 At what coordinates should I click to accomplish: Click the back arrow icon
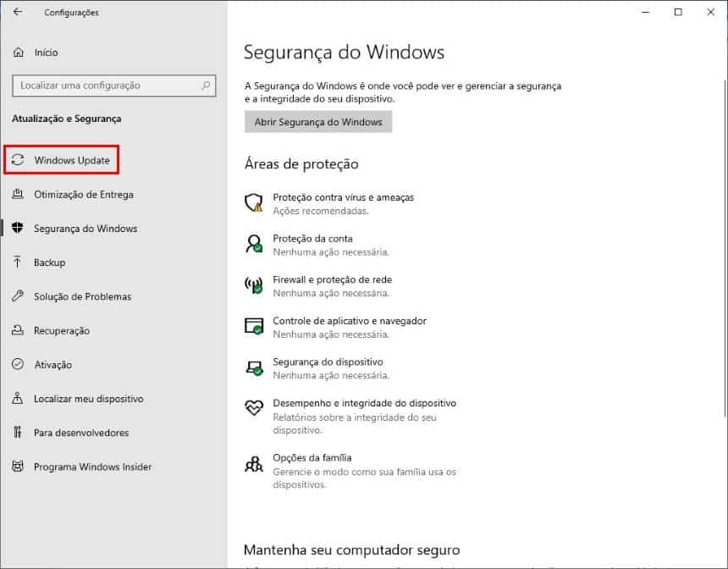click(x=18, y=12)
